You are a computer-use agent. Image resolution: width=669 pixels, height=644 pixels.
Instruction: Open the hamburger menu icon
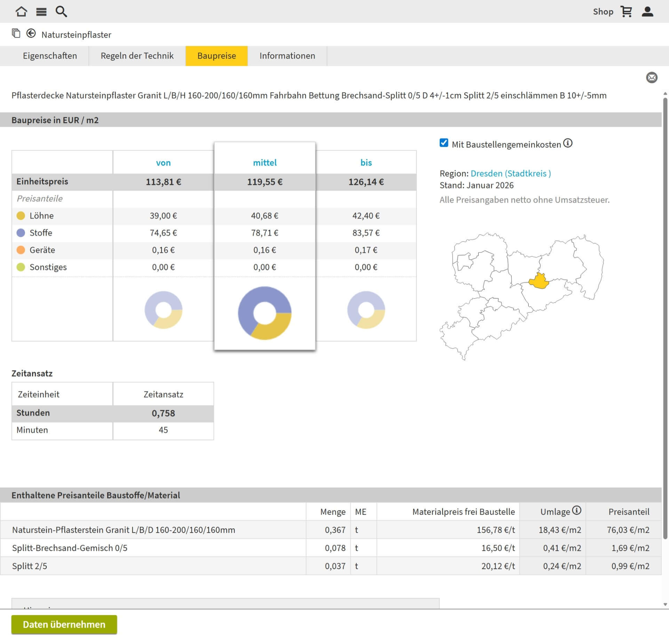pyautogui.click(x=41, y=12)
